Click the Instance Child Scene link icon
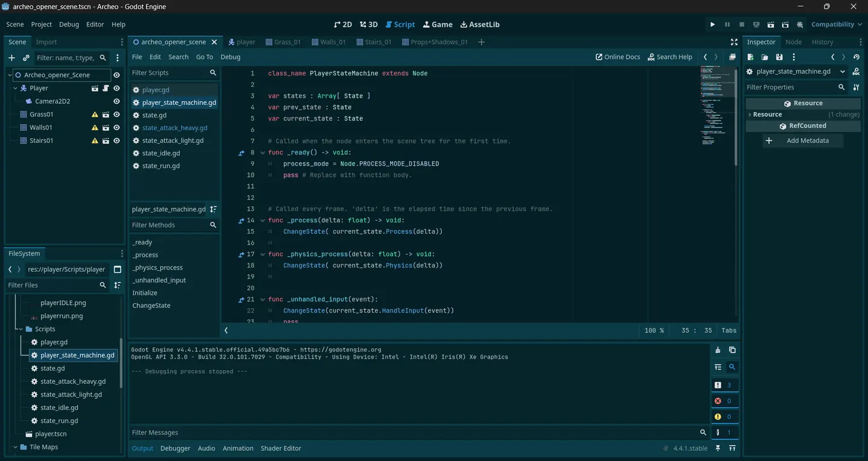This screenshot has width=868, height=461. (x=25, y=57)
